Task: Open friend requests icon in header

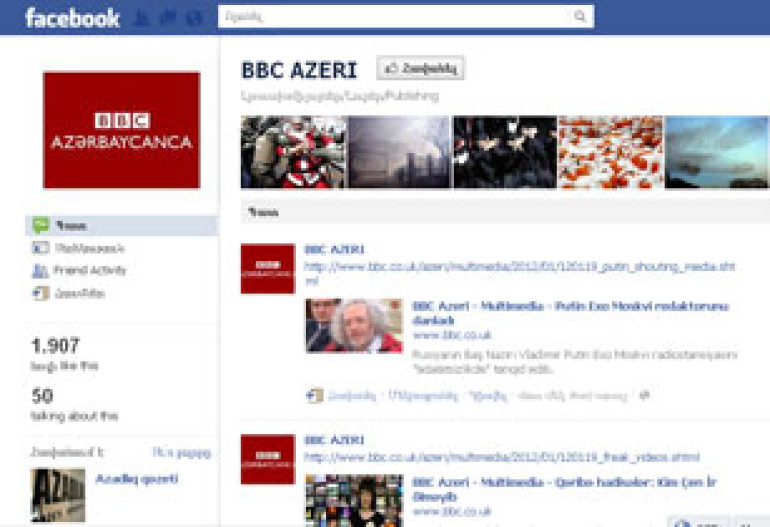Action: tap(141, 19)
